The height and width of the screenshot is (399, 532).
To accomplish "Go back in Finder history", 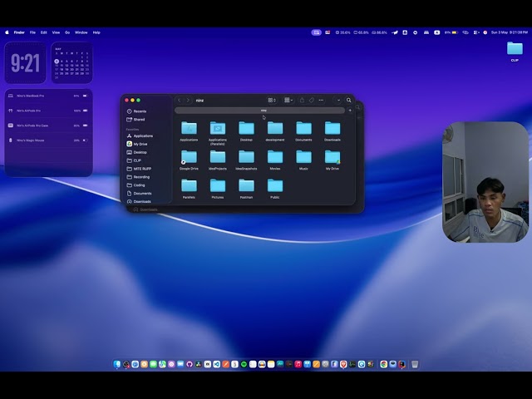I will [x=180, y=100].
